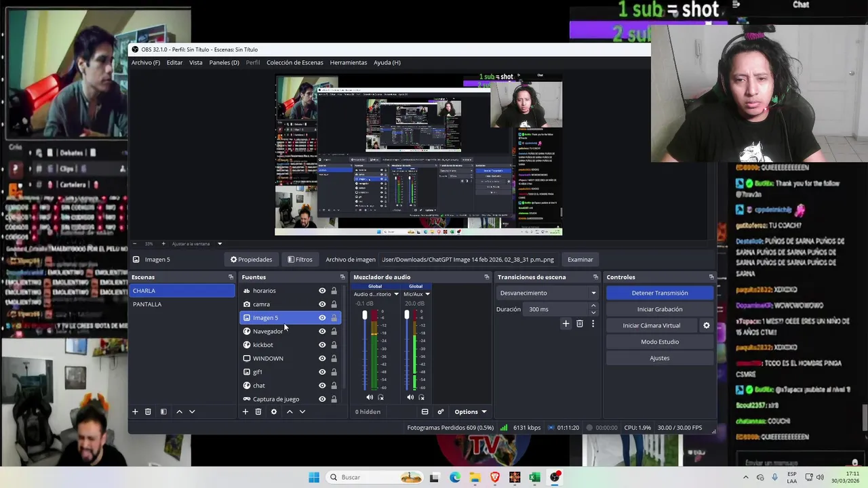The width and height of the screenshot is (868, 488).
Task: Undock the Controles panel icon
Action: pos(711,277)
